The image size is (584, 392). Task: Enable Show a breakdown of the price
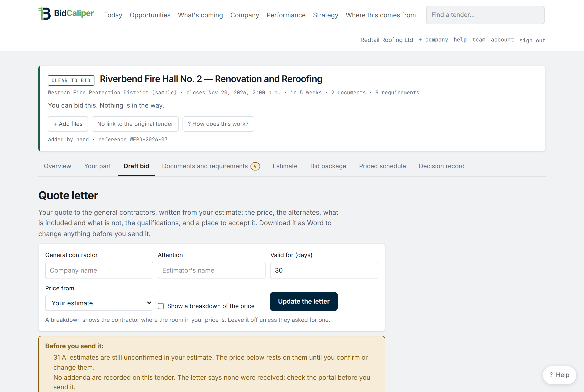pos(161,306)
